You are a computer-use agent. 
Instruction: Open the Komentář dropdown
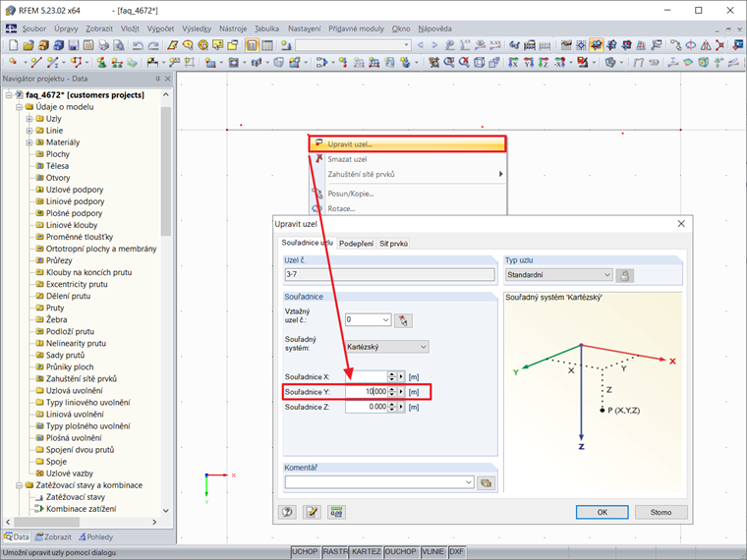click(469, 482)
